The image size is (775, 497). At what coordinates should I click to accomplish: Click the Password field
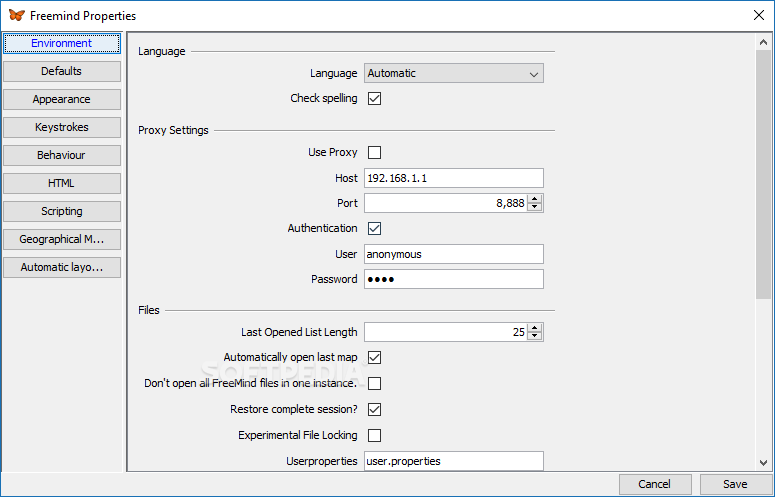(x=454, y=279)
